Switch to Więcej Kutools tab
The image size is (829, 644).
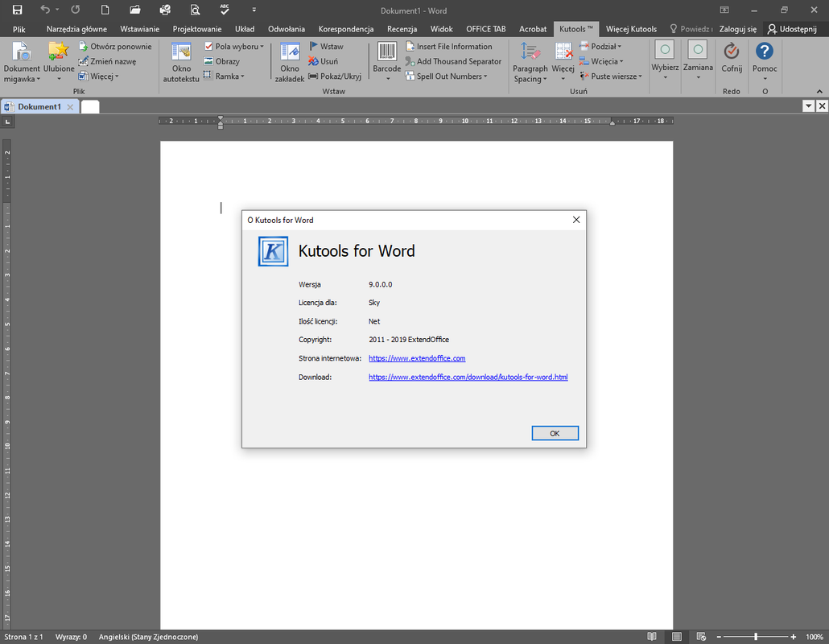(x=631, y=29)
